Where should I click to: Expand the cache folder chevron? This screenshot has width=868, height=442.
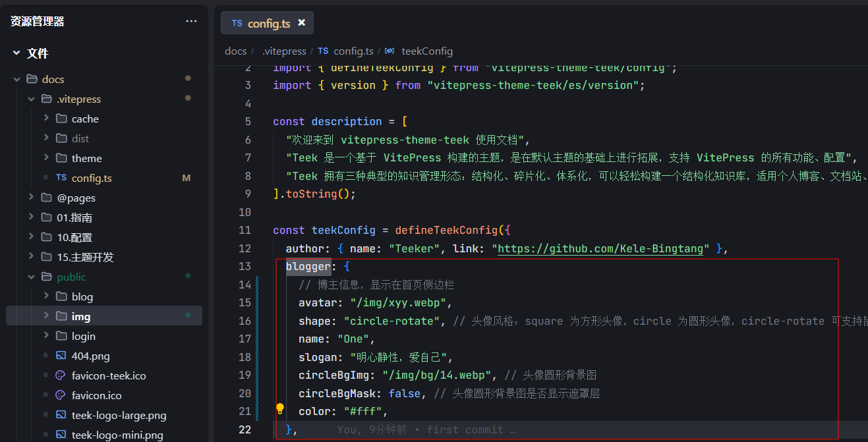coord(46,119)
